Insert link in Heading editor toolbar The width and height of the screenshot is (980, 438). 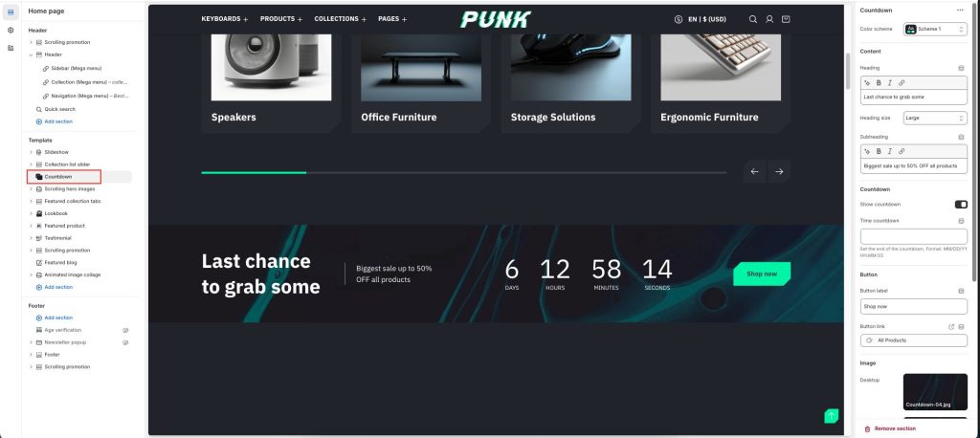coord(902,82)
